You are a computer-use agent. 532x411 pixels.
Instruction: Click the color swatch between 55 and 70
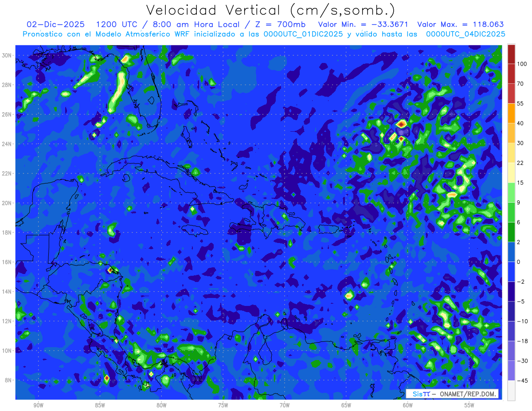tap(511, 93)
